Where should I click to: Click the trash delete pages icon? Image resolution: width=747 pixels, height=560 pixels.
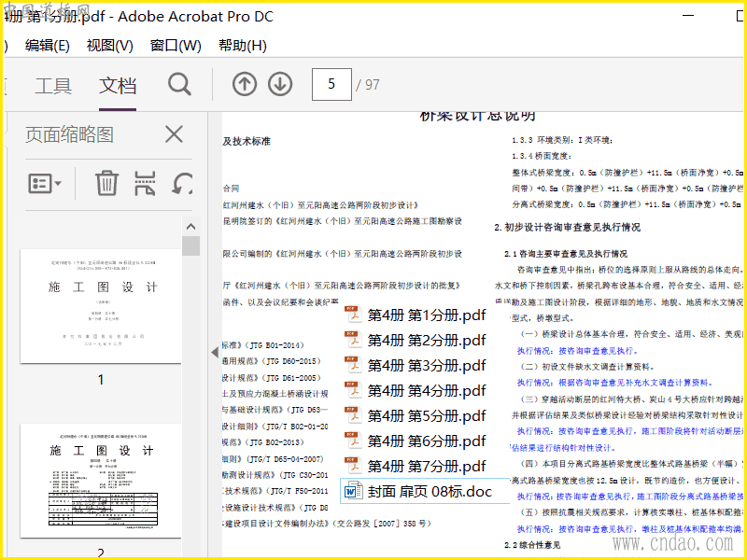(106, 183)
